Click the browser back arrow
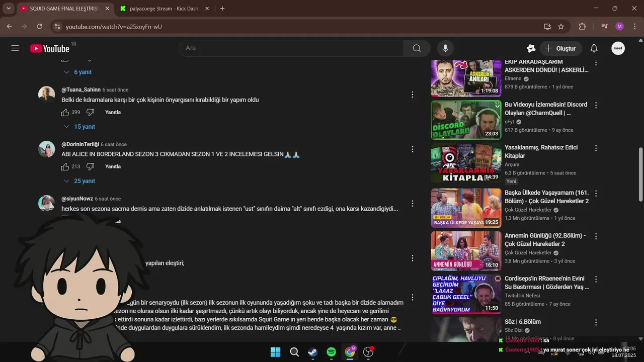The width and height of the screenshot is (644, 362). coord(9,26)
